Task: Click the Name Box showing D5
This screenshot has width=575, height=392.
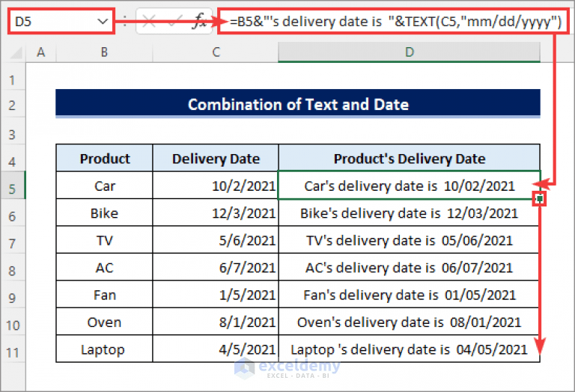Action: click(61, 22)
